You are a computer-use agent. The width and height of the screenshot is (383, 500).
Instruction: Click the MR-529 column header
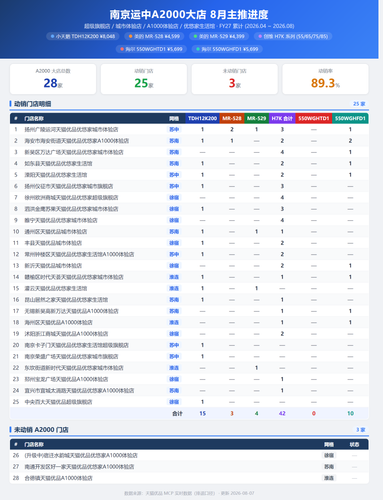(256, 118)
